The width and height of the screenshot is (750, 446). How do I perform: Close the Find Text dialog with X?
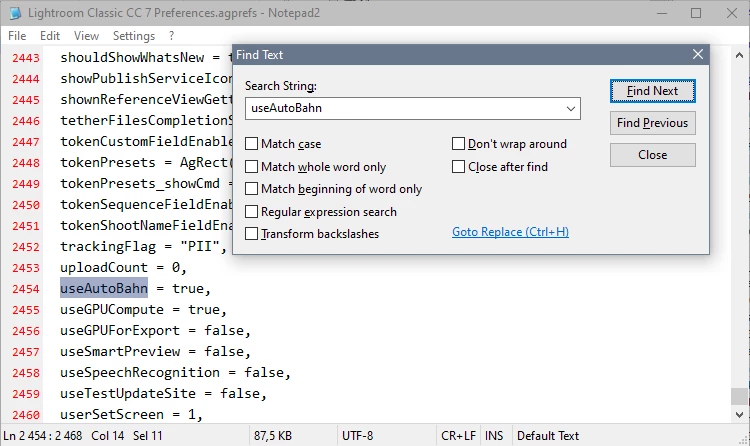click(x=698, y=55)
